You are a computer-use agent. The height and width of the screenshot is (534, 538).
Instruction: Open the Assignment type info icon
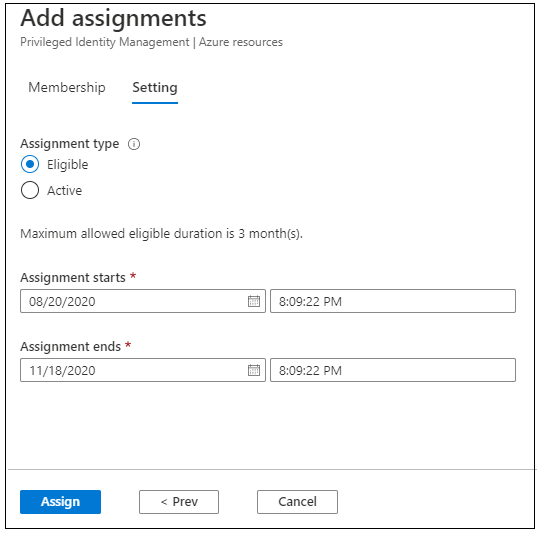[134, 144]
